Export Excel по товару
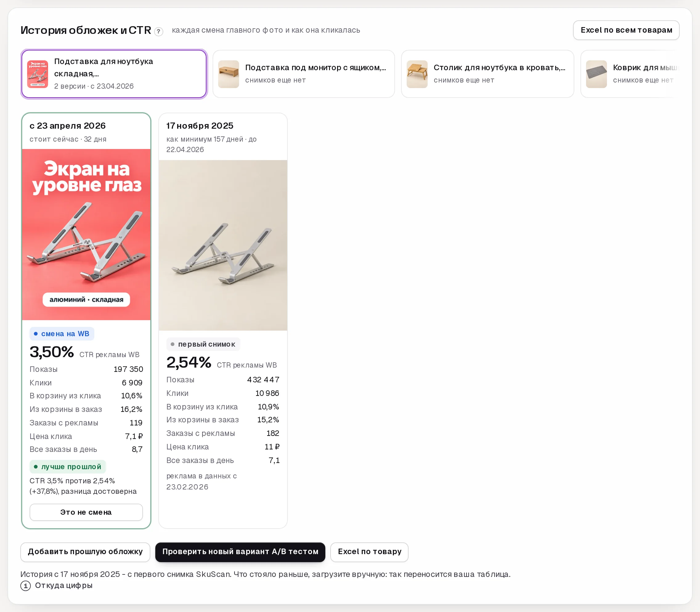The image size is (700, 612). (x=369, y=552)
